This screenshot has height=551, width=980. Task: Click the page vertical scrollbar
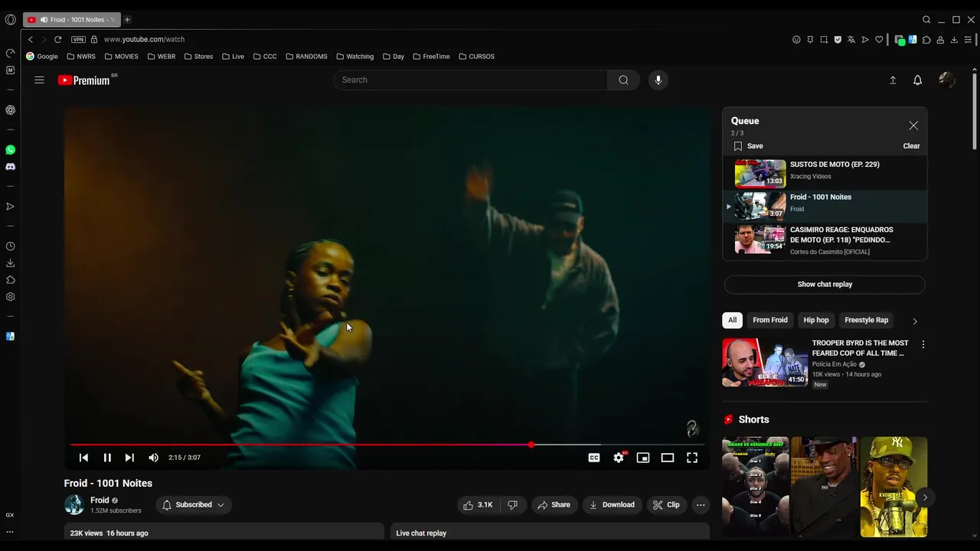pyautogui.click(x=974, y=111)
